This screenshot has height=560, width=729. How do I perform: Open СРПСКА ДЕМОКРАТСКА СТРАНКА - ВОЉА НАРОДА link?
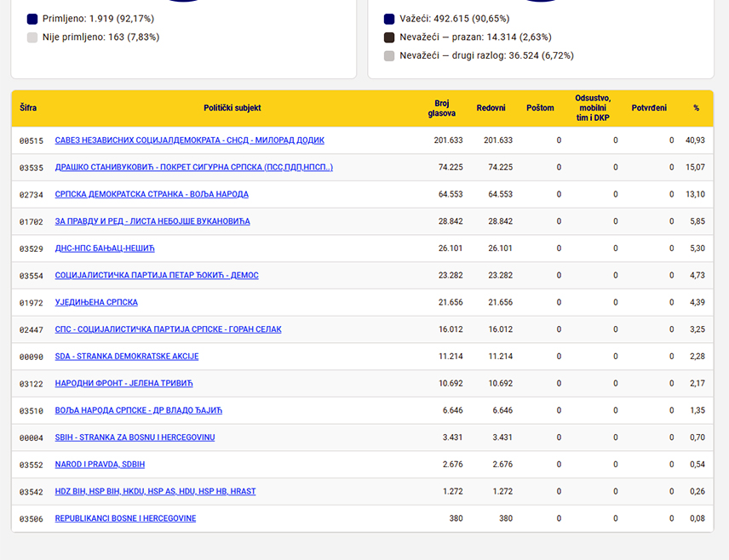tap(152, 194)
